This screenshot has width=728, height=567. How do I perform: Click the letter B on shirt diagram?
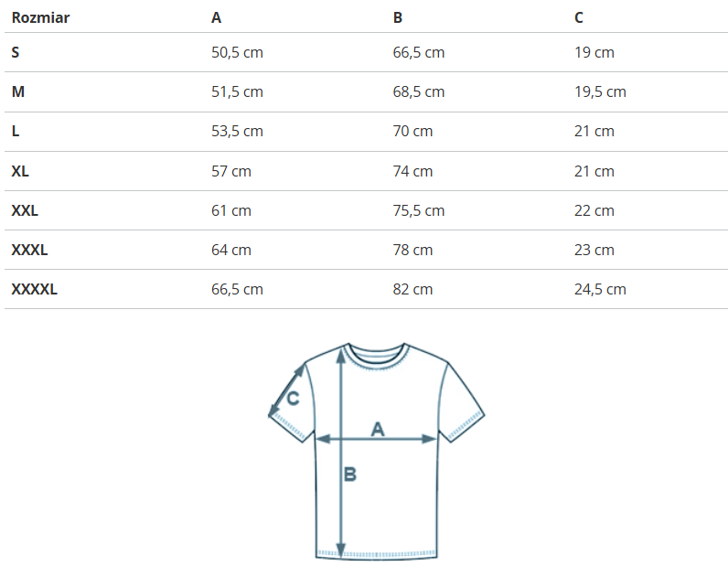[x=349, y=475]
